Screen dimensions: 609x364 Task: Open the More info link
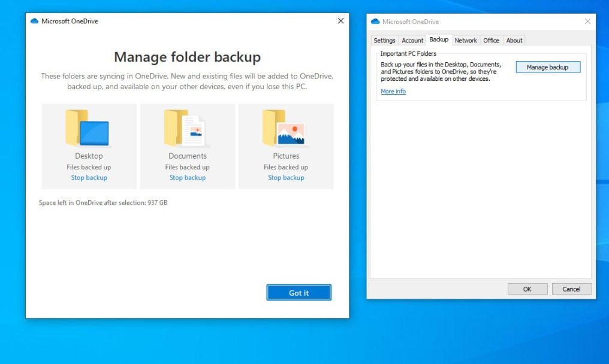coord(393,92)
